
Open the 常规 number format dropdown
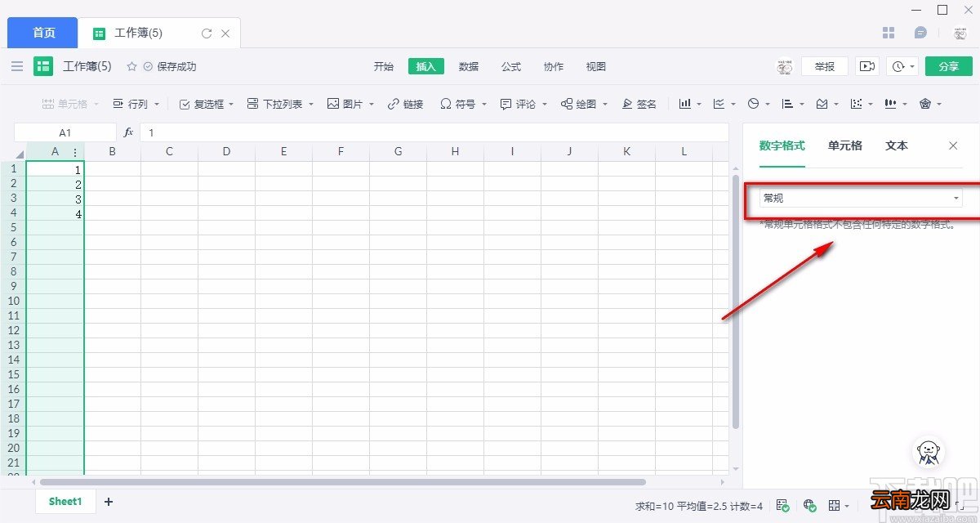[861, 198]
